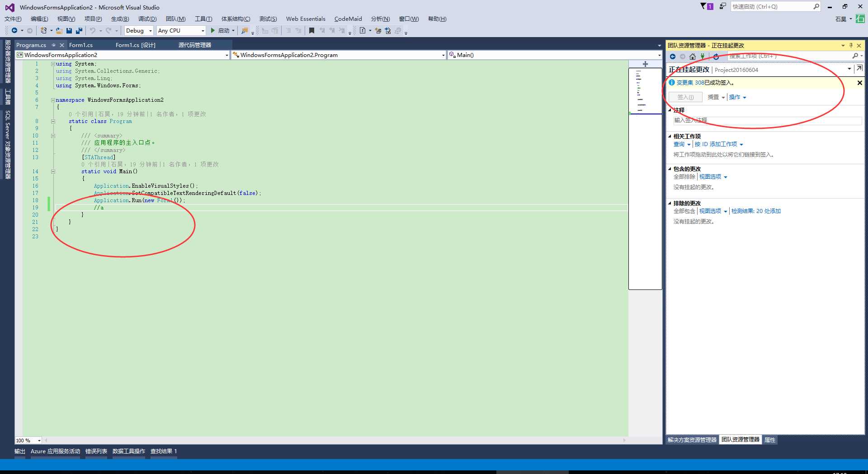Click the 查询 link under 相关工作项
Viewport: 868px width, 474px height.
(679, 144)
